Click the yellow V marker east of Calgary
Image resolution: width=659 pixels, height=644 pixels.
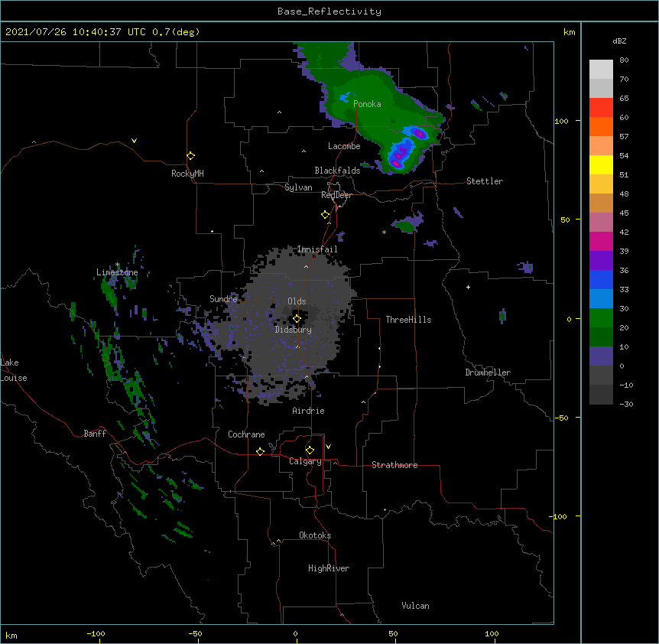click(x=328, y=447)
